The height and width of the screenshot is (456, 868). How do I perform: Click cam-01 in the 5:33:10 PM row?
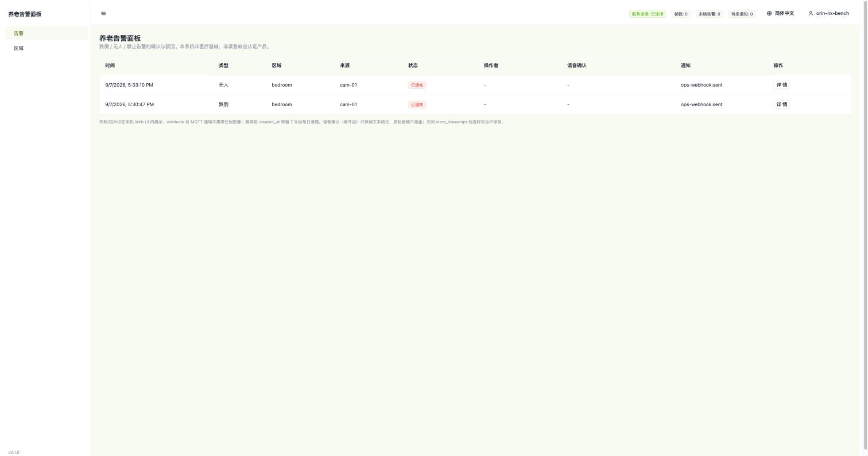(x=348, y=85)
